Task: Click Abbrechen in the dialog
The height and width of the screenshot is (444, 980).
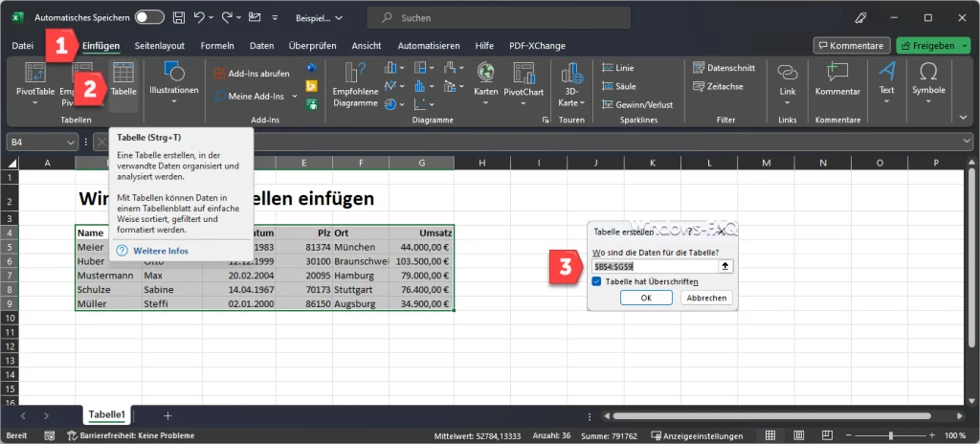Action: [706, 298]
